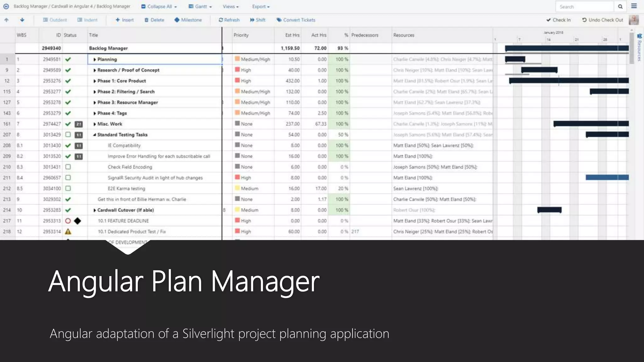Click the comment badge on Misc. Work row

click(79, 124)
